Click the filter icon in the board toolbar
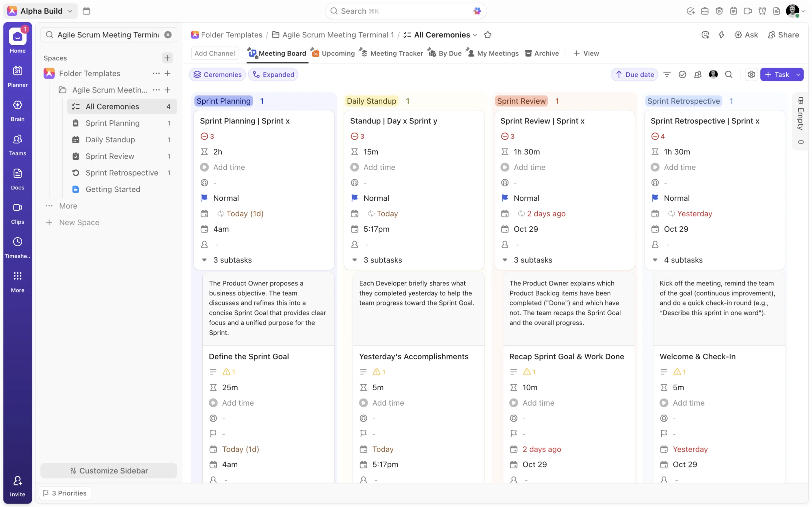 click(x=667, y=74)
